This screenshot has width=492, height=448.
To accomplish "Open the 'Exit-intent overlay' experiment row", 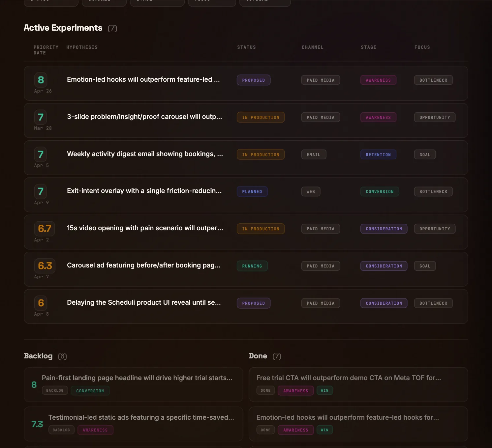I will (246, 195).
